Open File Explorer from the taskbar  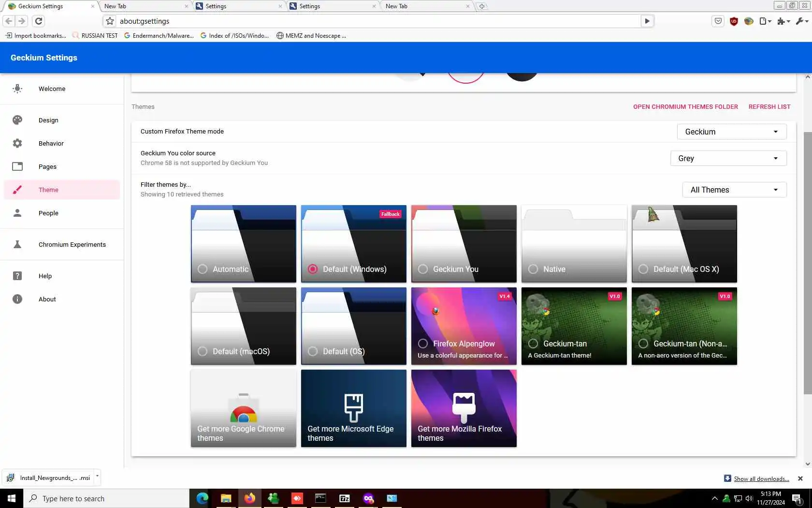(x=226, y=498)
